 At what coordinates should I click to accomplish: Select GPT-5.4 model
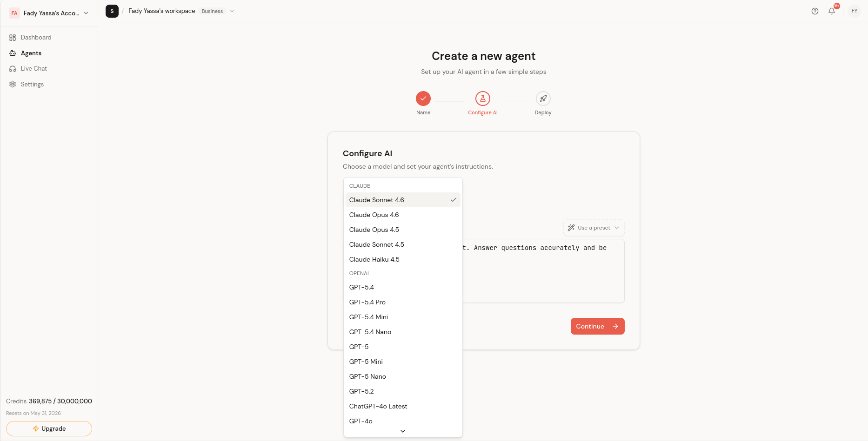tap(403, 287)
